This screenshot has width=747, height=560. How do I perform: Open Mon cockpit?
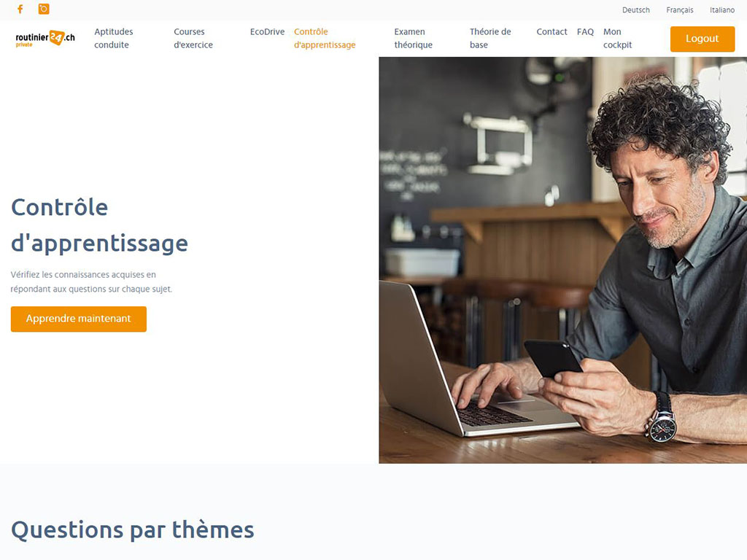click(x=617, y=38)
